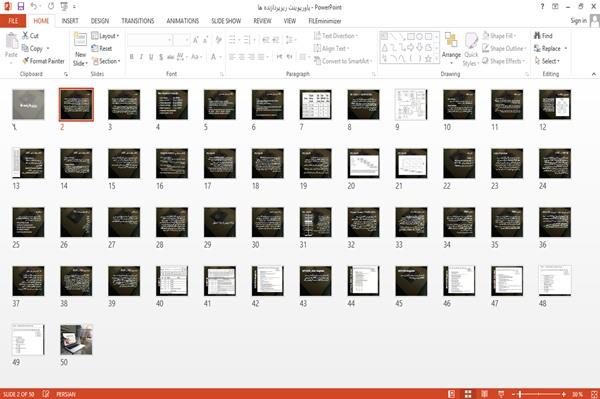The width and height of the screenshot is (600, 399).
Task: Open spell check icon in status bar
Action: [46, 394]
